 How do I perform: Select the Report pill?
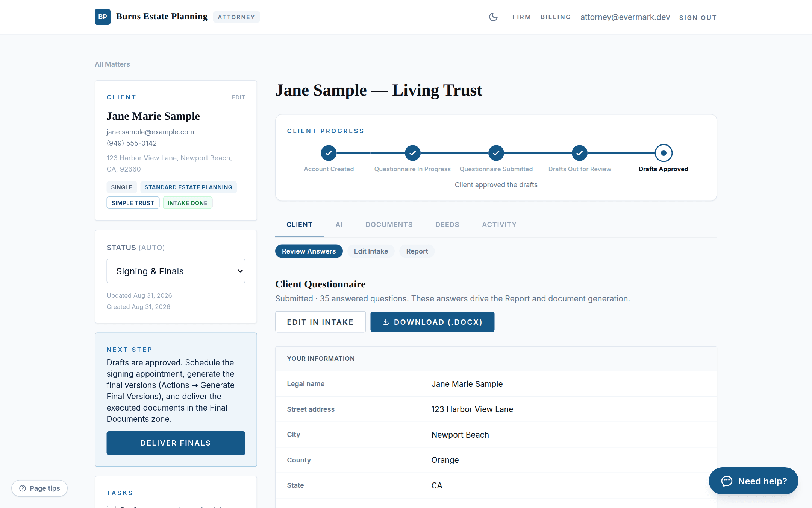[417, 251]
